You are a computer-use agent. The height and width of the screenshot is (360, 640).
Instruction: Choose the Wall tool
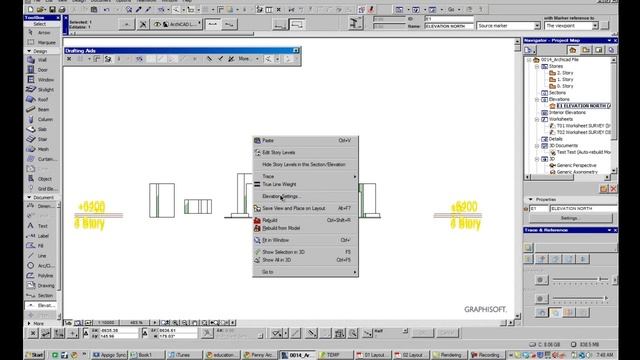point(42,60)
